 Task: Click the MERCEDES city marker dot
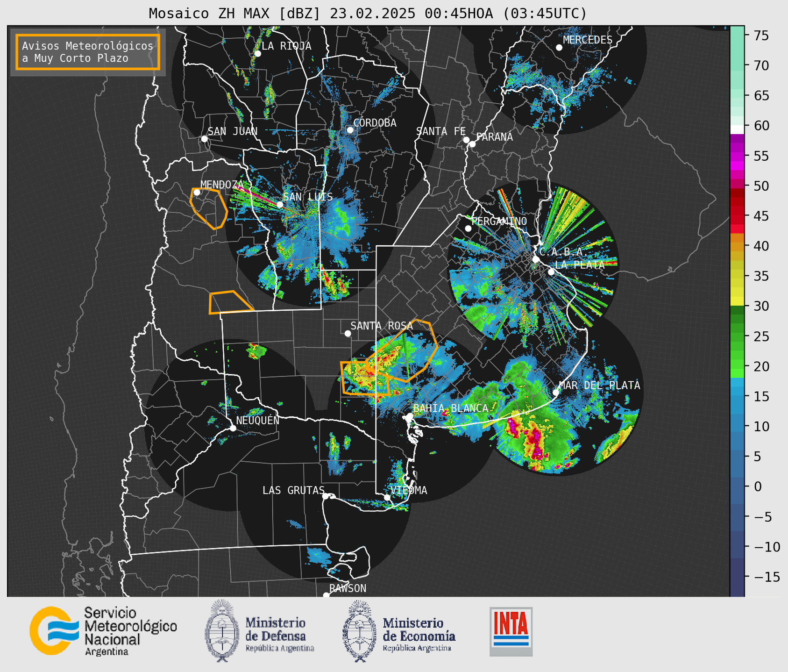coord(559,48)
